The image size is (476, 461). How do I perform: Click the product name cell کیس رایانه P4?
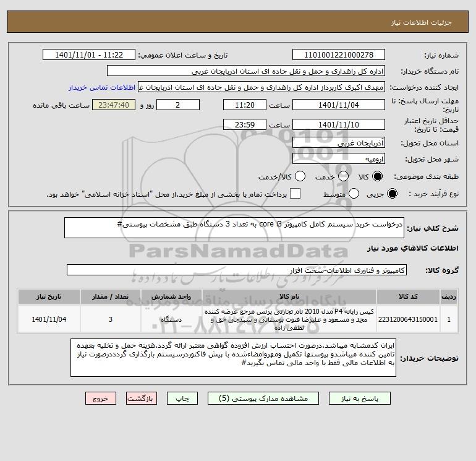(x=289, y=319)
